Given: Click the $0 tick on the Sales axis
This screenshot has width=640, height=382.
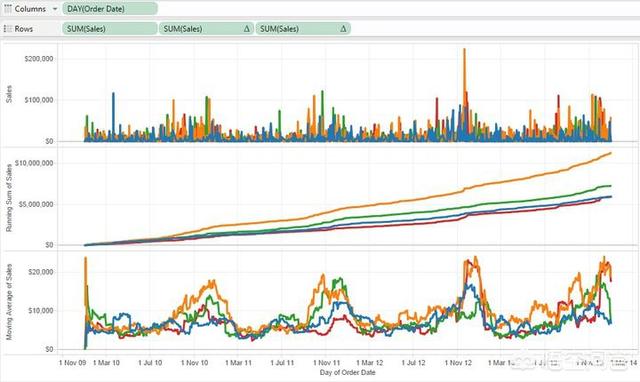Looking at the screenshot, I should [x=49, y=141].
